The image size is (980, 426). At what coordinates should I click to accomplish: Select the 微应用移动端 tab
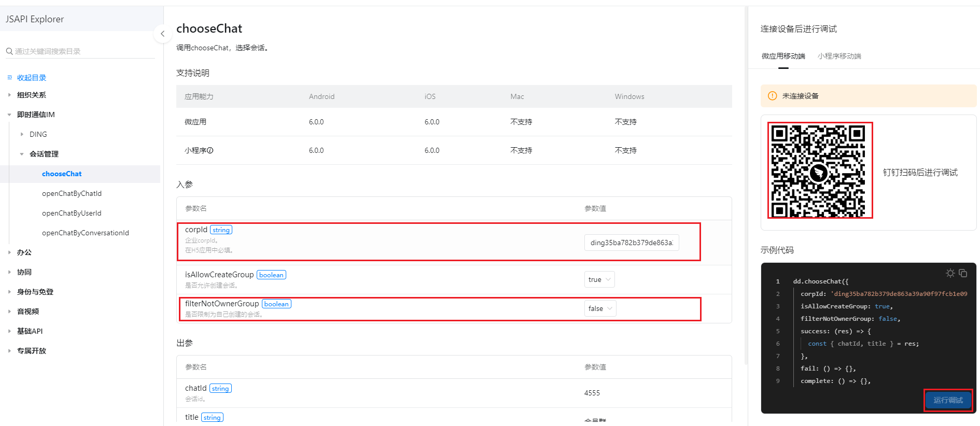(783, 56)
